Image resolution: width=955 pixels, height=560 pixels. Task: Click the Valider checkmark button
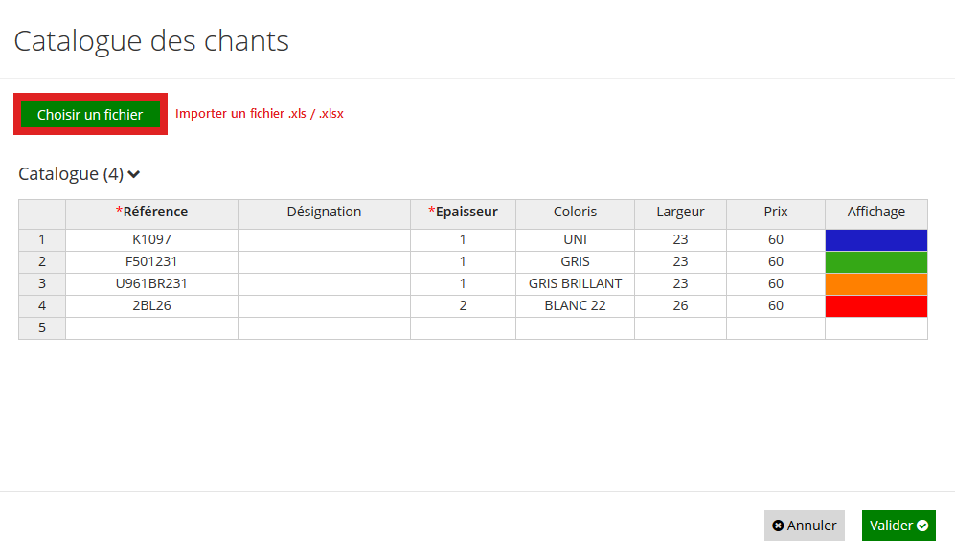pos(898,526)
